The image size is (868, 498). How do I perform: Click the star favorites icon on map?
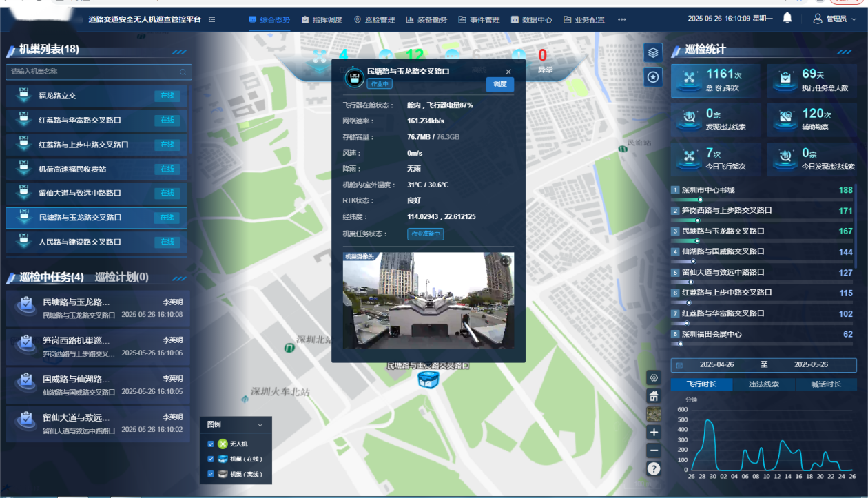pos(653,77)
